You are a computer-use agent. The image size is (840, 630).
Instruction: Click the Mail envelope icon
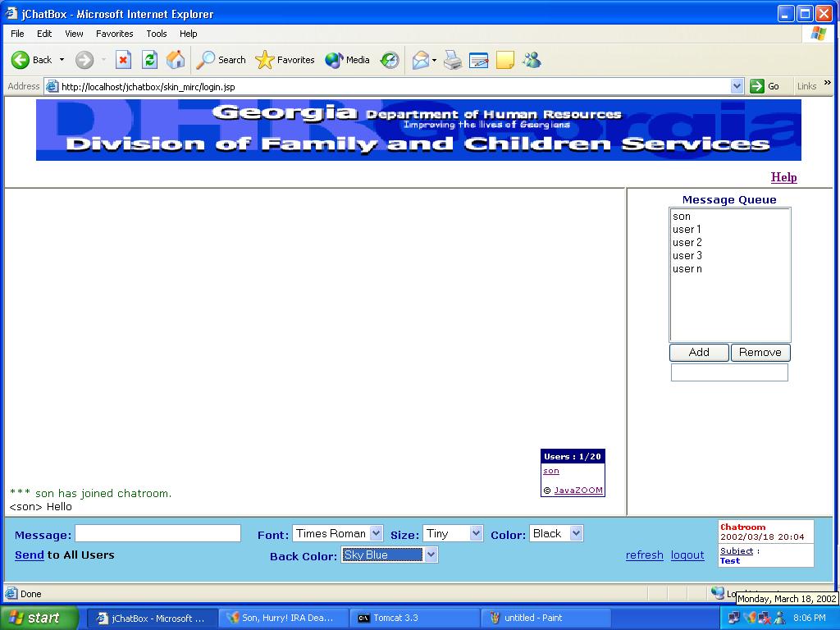pos(421,60)
